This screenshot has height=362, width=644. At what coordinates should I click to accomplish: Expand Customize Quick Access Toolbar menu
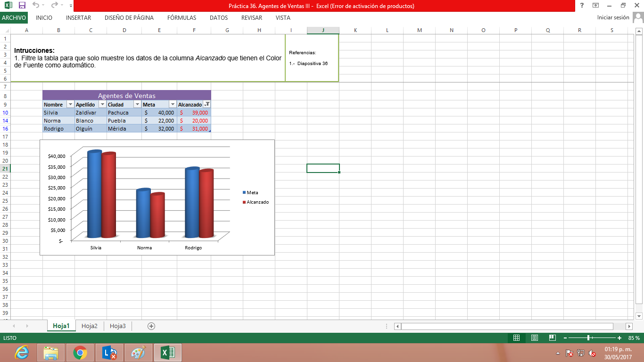click(71, 6)
